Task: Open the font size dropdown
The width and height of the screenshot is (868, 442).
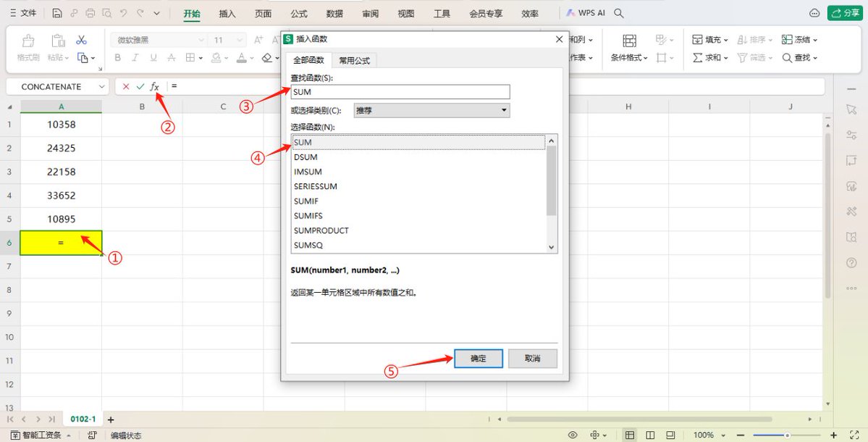Action: [240, 40]
